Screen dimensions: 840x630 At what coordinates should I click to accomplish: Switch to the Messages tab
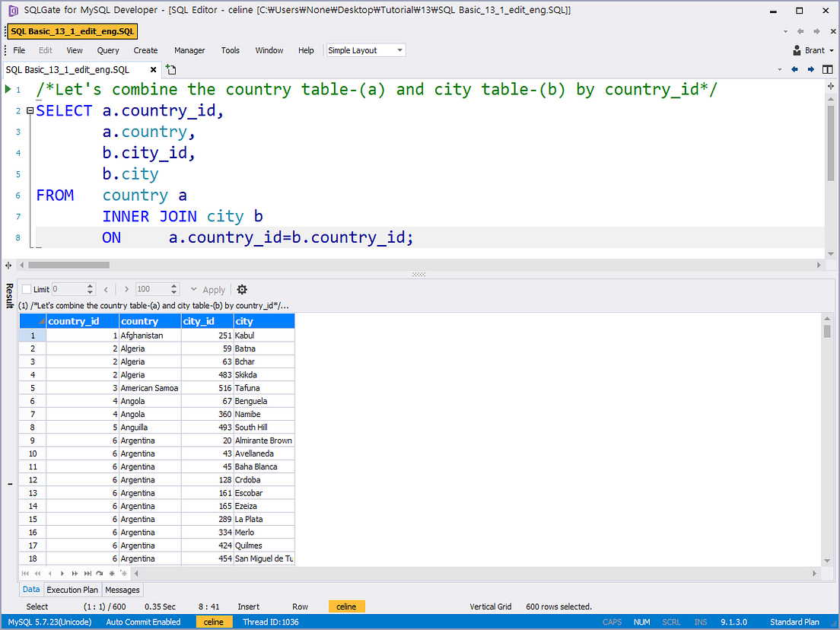(x=122, y=590)
